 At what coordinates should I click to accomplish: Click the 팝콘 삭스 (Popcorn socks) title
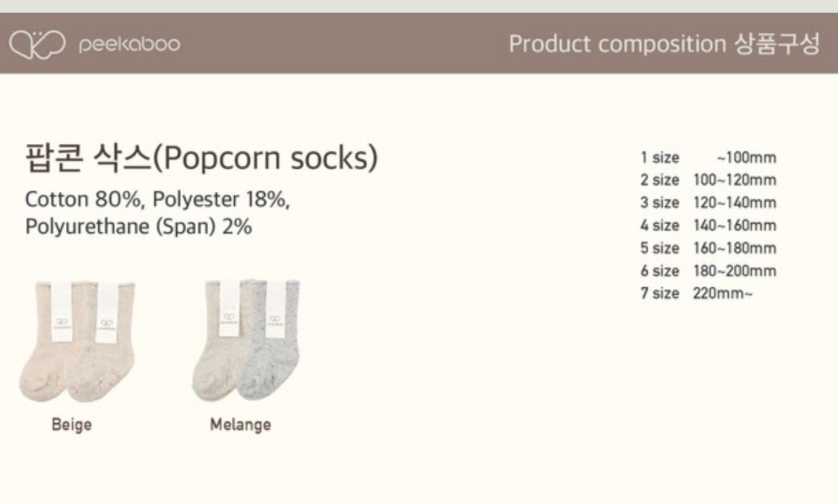[x=201, y=158]
